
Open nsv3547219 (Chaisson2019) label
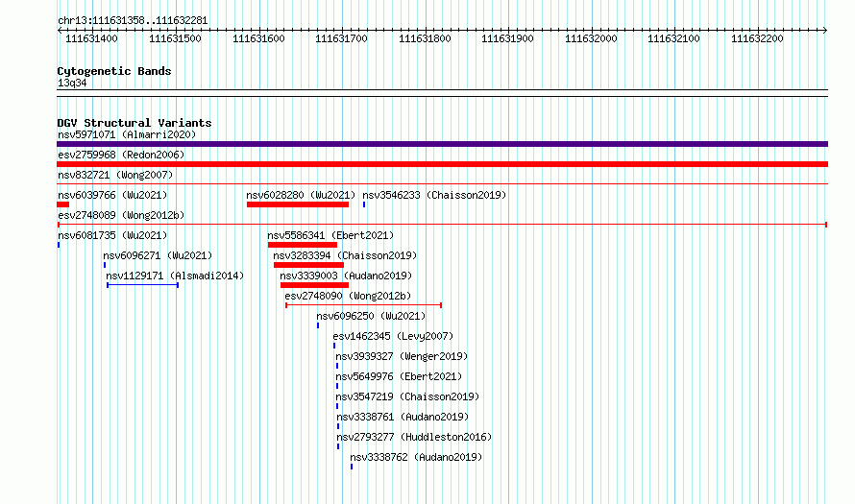coord(407,396)
